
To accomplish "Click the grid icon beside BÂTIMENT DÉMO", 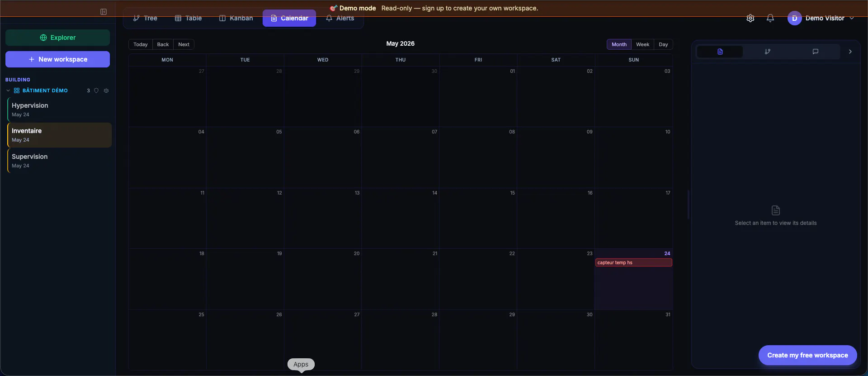I will point(17,90).
